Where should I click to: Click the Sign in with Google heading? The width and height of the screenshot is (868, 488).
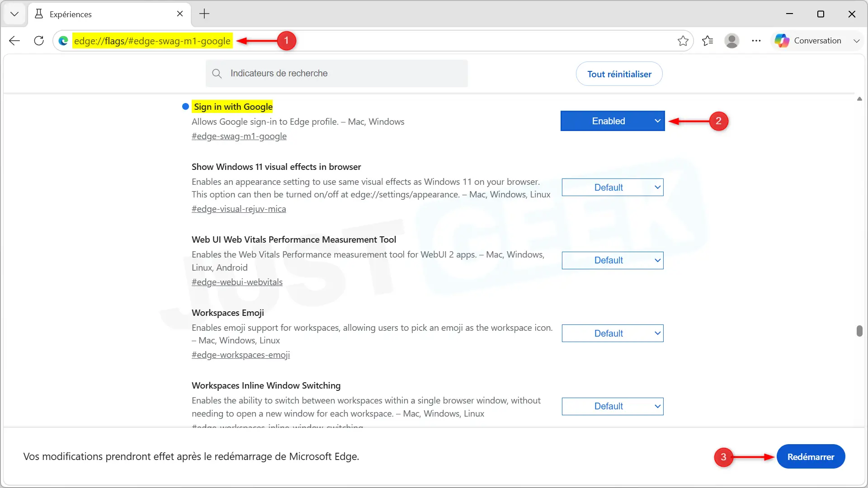coord(233,107)
